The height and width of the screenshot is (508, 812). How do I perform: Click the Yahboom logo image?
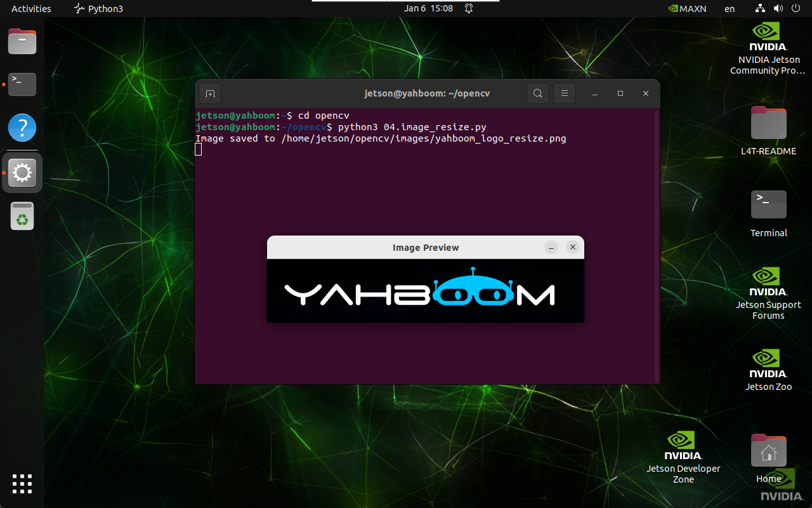pyautogui.click(x=419, y=291)
